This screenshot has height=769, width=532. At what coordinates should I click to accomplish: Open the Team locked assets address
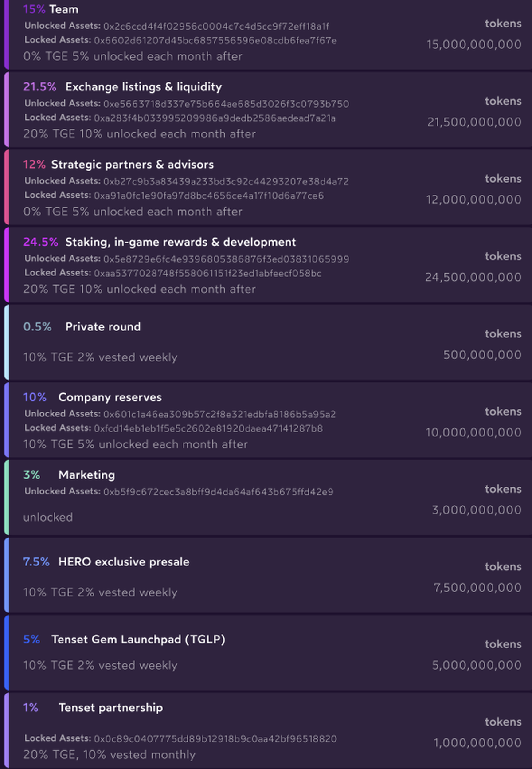(215, 41)
